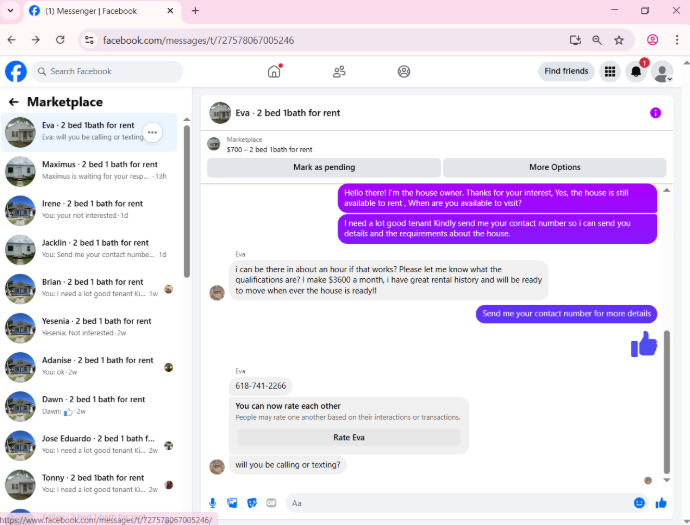Click browser forward button

click(x=36, y=40)
